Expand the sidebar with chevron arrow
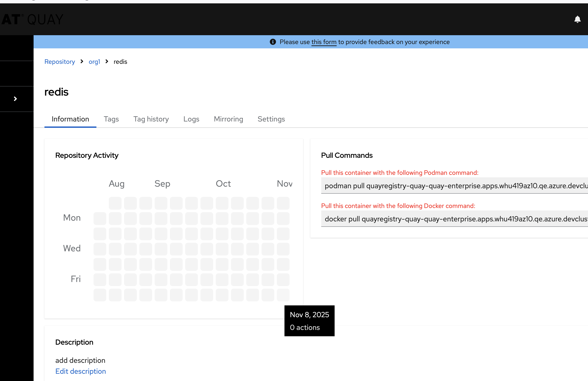The image size is (588, 381). [x=15, y=99]
